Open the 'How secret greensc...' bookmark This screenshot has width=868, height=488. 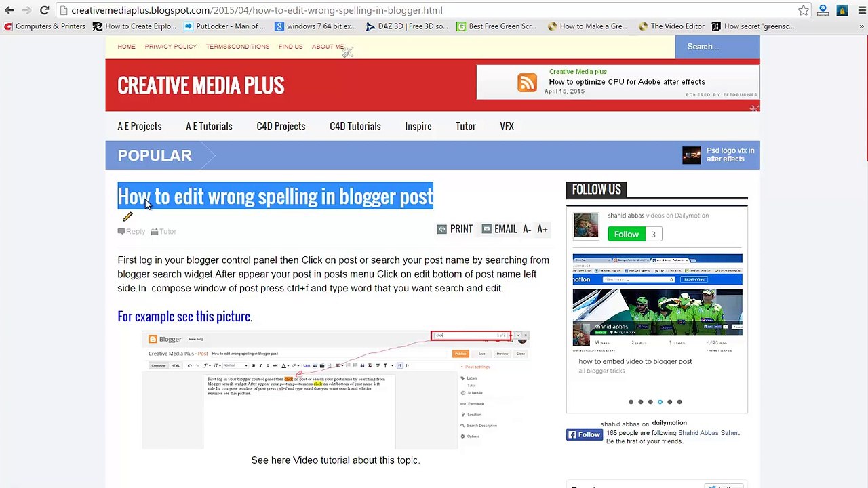point(753,26)
